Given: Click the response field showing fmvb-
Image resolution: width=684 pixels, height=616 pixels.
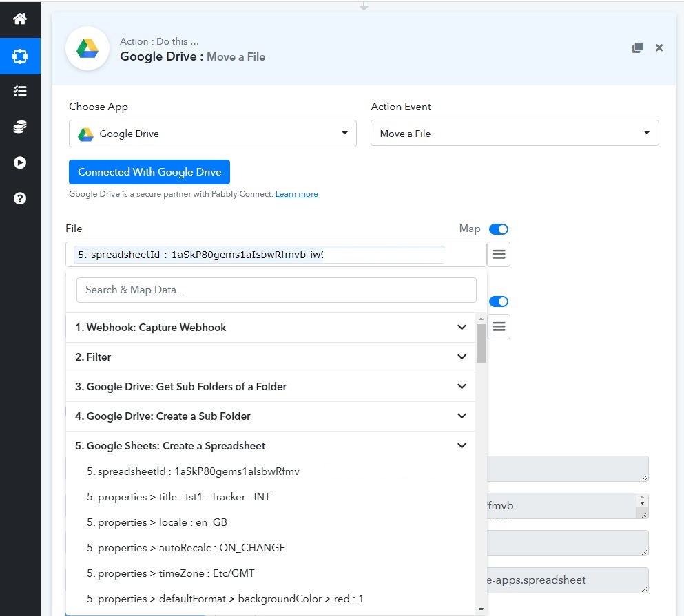Looking at the screenshot, I should click(x=568, y=506).
